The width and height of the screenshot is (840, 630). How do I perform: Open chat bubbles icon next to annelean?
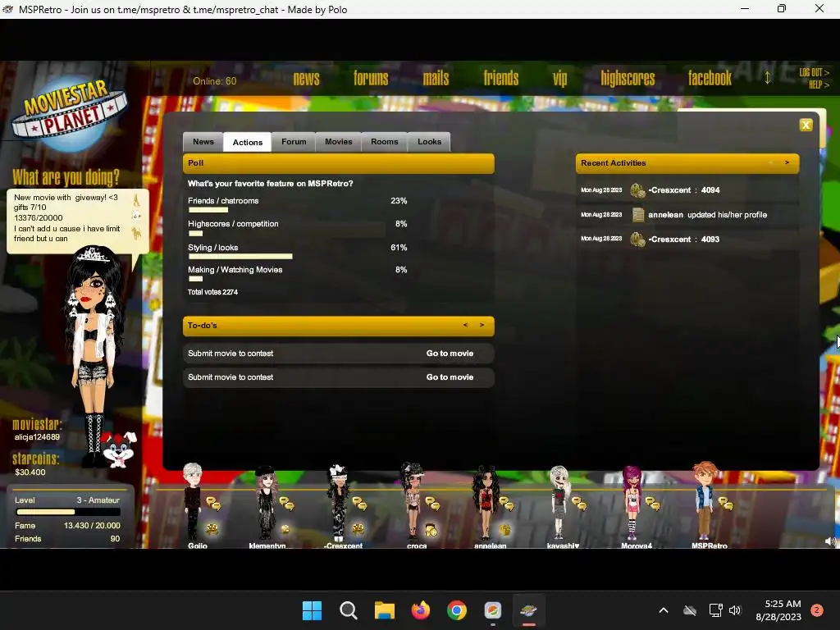[505, 503]
